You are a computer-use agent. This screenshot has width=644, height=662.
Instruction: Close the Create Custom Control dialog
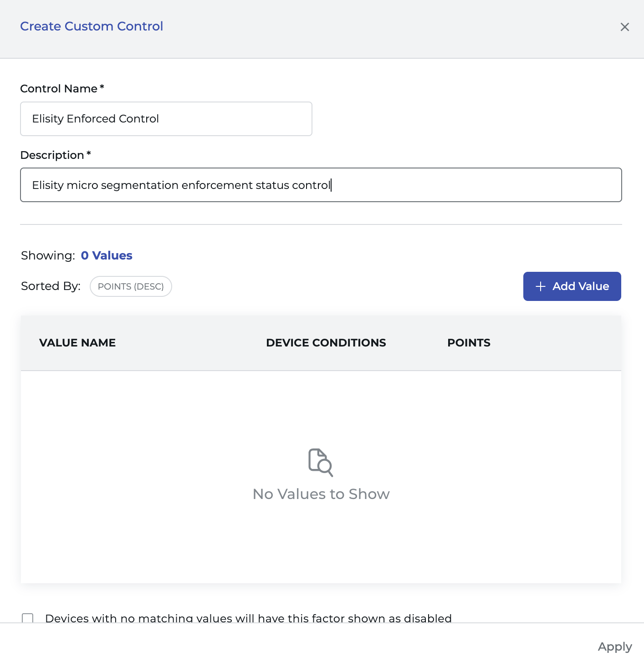pos(624,27)
